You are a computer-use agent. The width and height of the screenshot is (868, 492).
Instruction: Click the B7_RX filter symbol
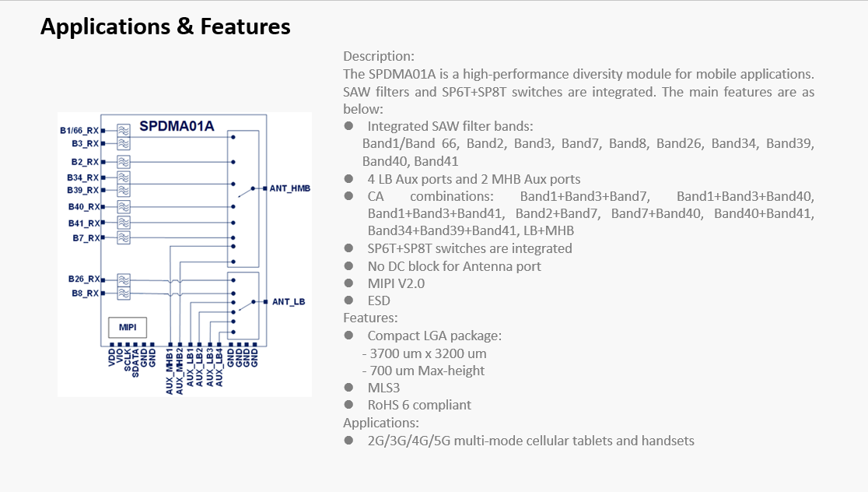point(123,238)
